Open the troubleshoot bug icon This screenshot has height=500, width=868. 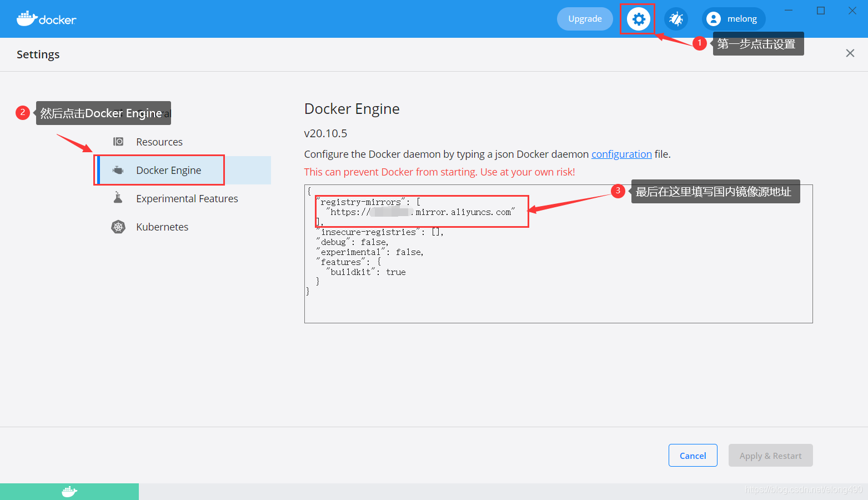click(x=676, y=19)
